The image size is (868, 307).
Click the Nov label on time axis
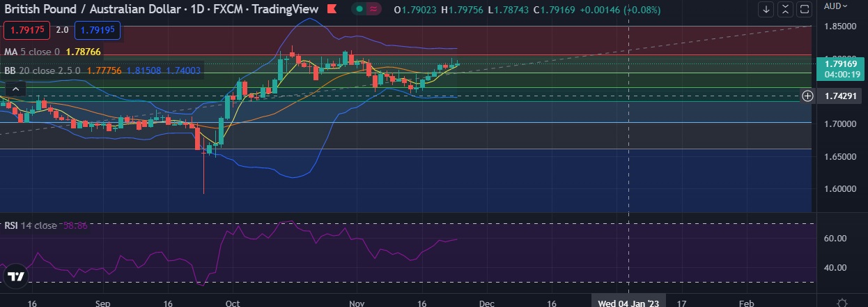tap(356, 304)
